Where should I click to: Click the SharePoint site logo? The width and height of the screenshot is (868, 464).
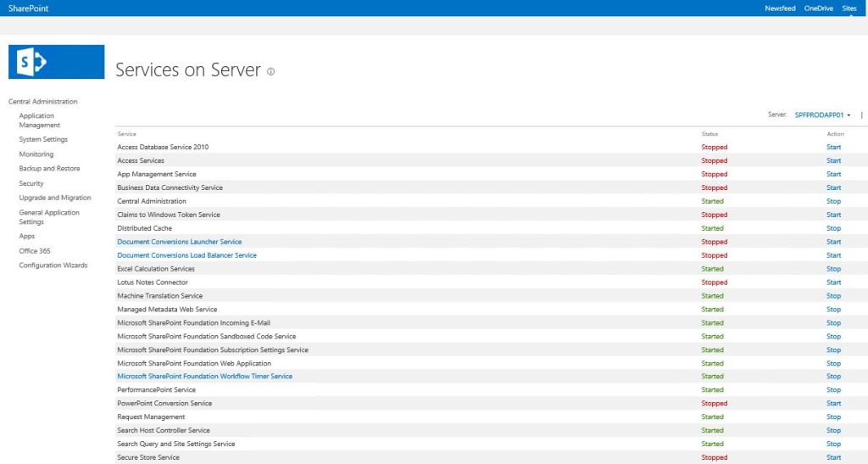click(56, 61)
